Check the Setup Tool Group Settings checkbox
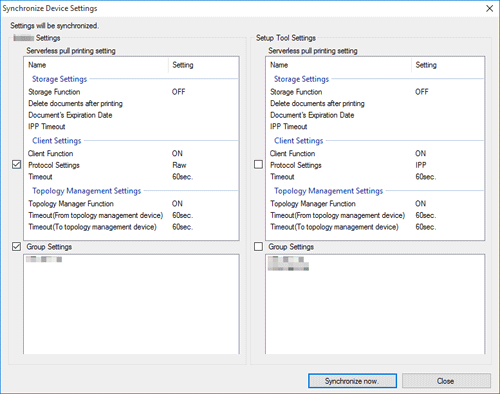The image size is (500, 394). pyautogui.click(x=258, y=247)
